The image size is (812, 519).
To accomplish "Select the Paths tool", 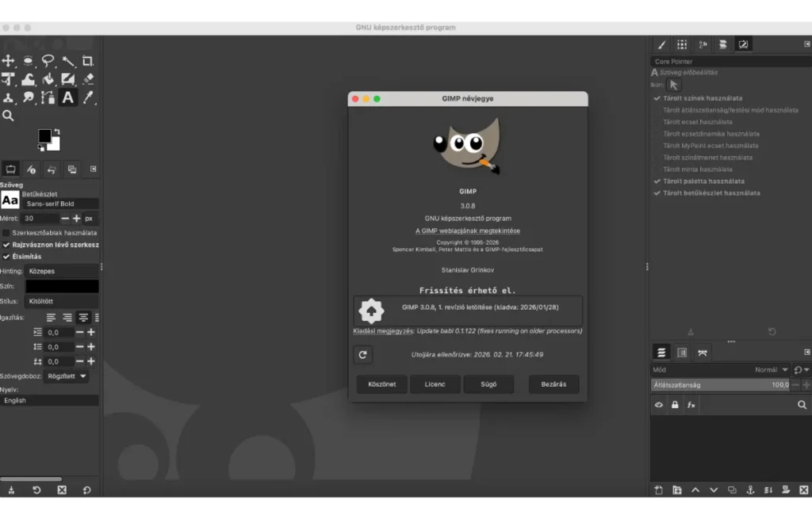I will [x=48, y=97].
